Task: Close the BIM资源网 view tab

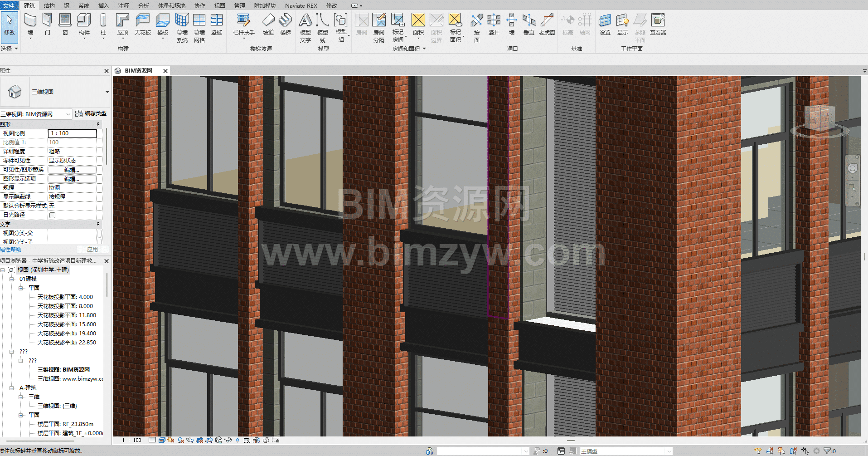Action: 165,71
